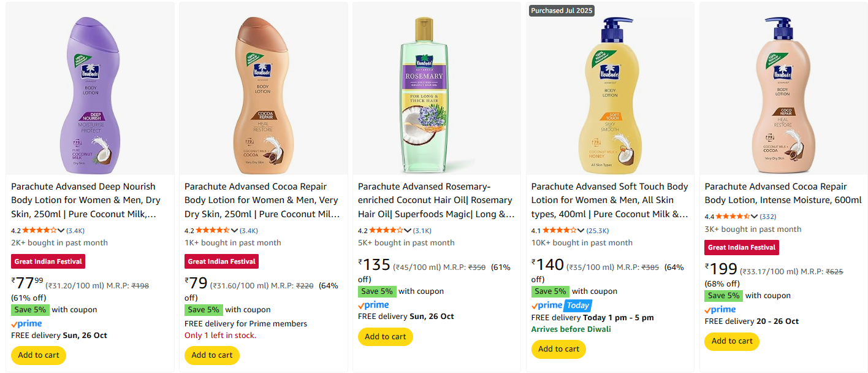868x373 pixels.
Task: Add Rosemary Coconut Hair Oil to cart
Action: pyautogui.click(x=386, y=337)
